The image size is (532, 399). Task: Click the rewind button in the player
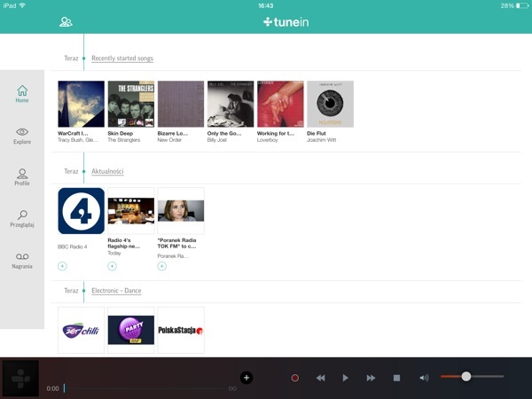coord(321,378)
